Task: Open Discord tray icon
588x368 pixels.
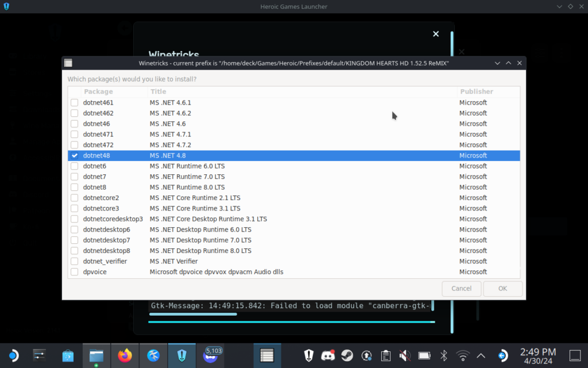Action: click(x=328, y=355)
